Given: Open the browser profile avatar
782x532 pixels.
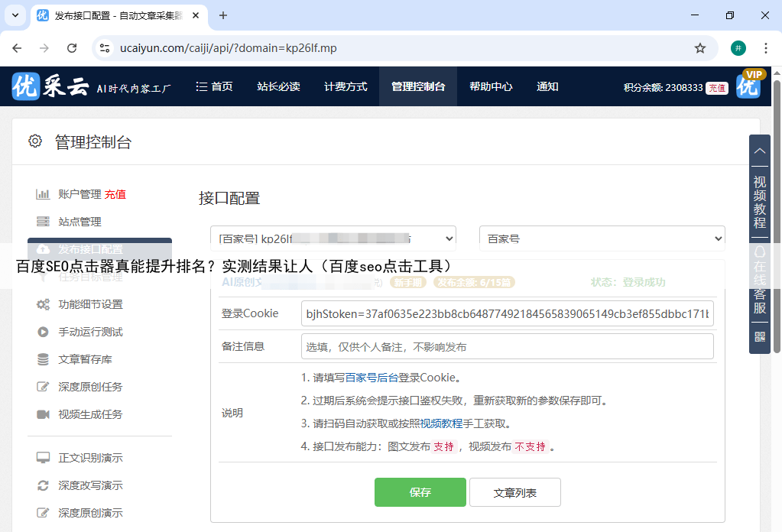Looking at the screenshot, I should [738, 48].
